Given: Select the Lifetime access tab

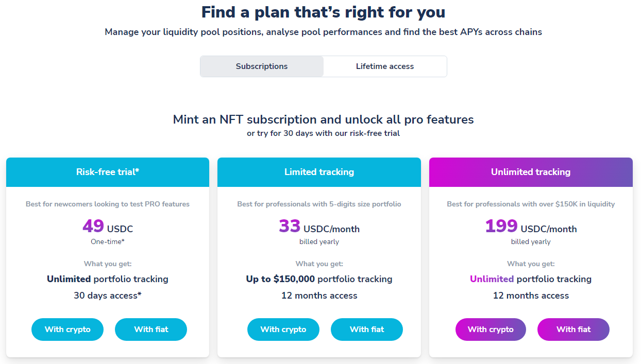Looking at the screenshot, I should click(x=385, y=66).
